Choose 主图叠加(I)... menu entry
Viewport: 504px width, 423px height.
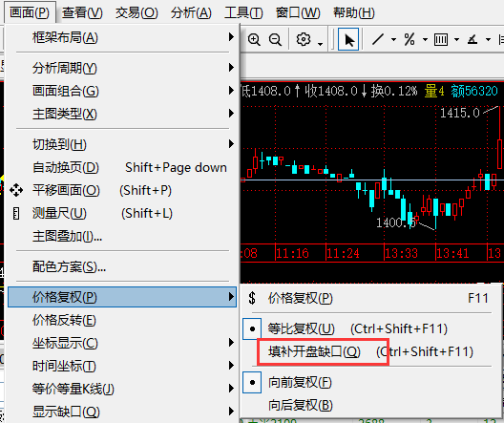tap(122, 236)
